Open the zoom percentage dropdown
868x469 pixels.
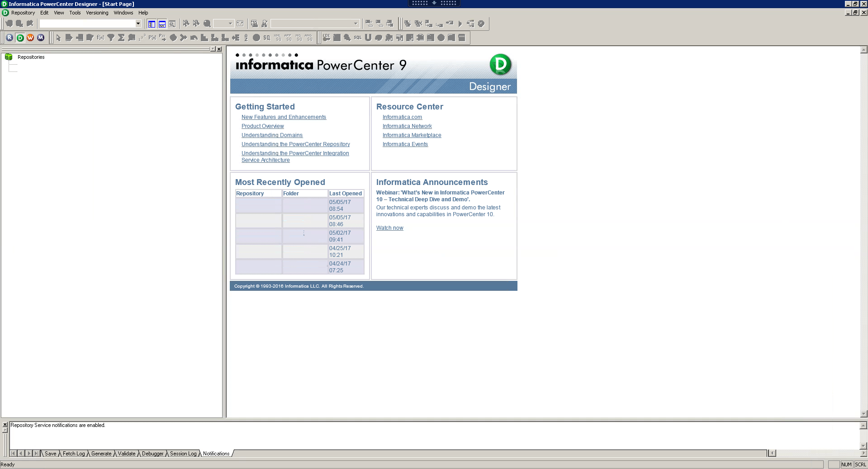(x=230, y=24)
